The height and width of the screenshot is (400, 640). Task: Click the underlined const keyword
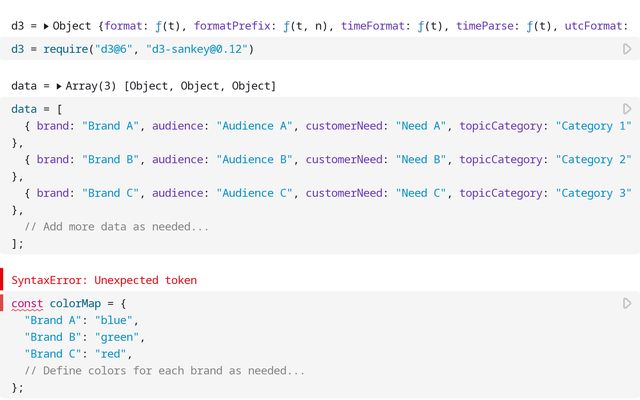coord(28,303)
